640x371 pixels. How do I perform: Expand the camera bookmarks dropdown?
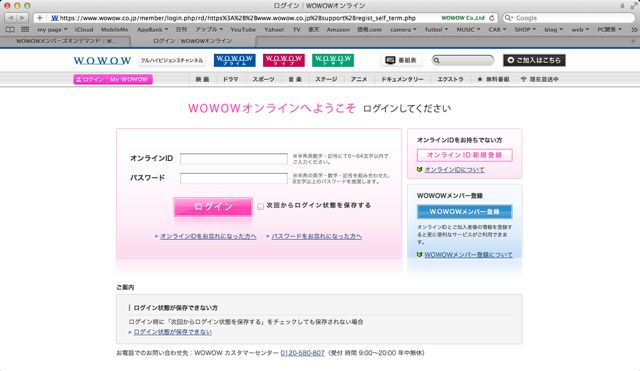click(x=403, y=29)
